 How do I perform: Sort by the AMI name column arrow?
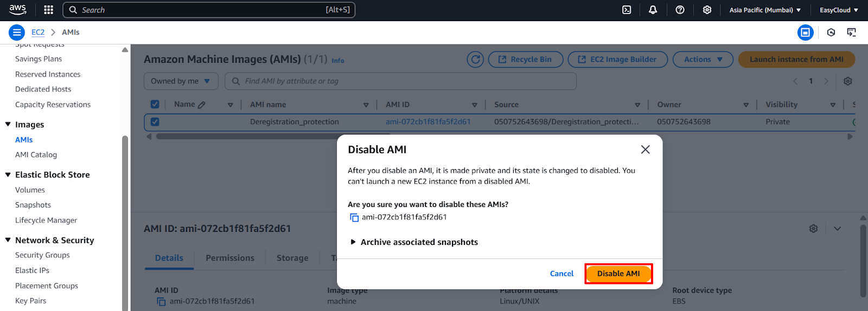366,105
